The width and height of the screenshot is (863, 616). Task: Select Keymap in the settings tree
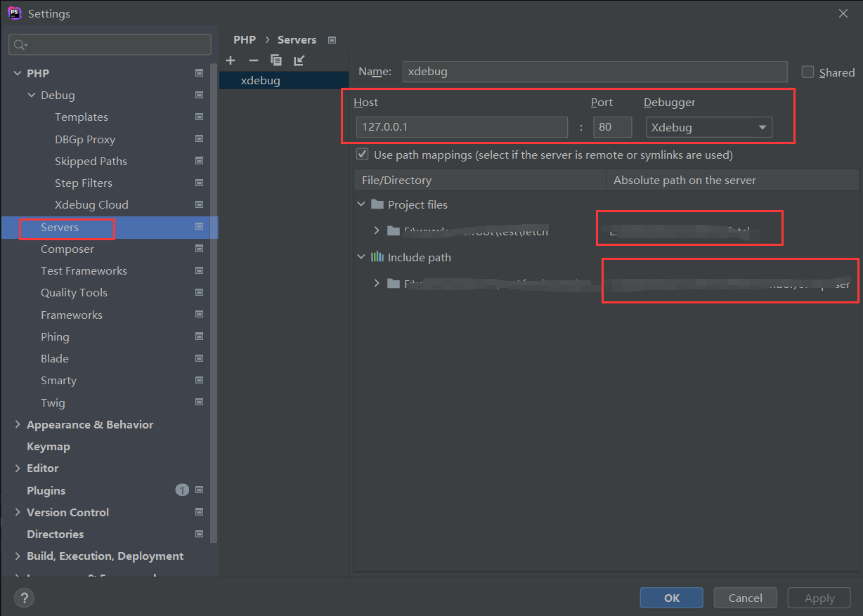[48, 446]
